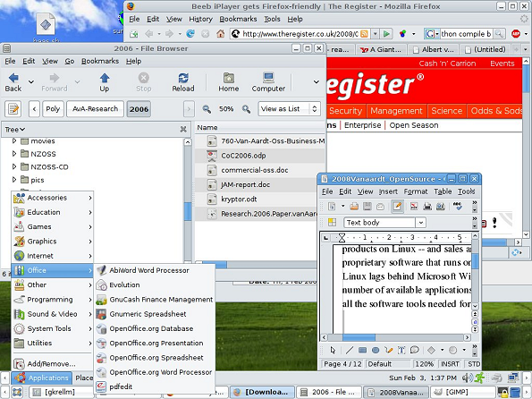Select the Poly path button

coord(53,109)
